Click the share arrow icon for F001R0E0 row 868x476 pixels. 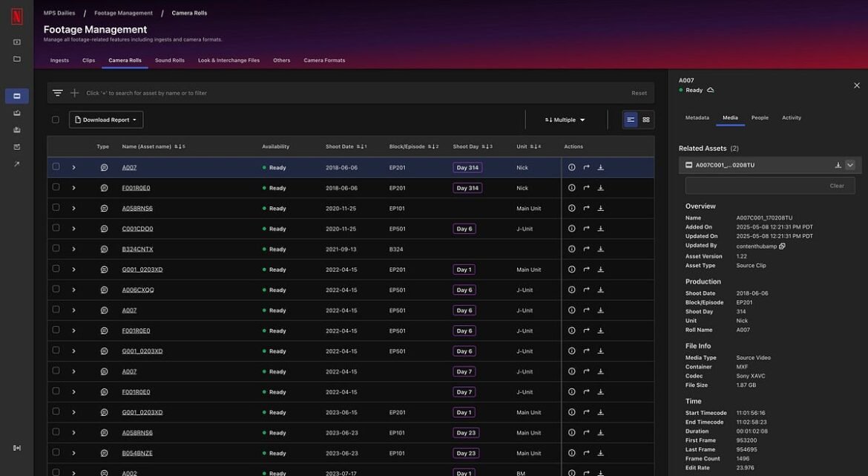(586, 188)
